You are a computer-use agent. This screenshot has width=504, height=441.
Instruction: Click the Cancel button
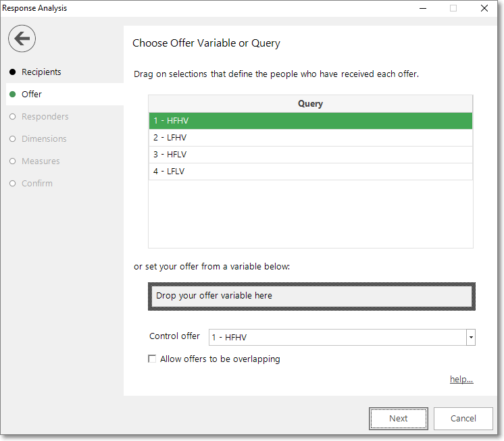[463, 419]
